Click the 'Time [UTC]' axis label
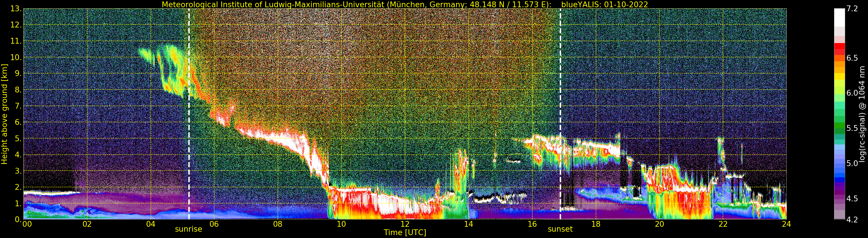Viewport: 868px width, 238px height. click(405, 232)
